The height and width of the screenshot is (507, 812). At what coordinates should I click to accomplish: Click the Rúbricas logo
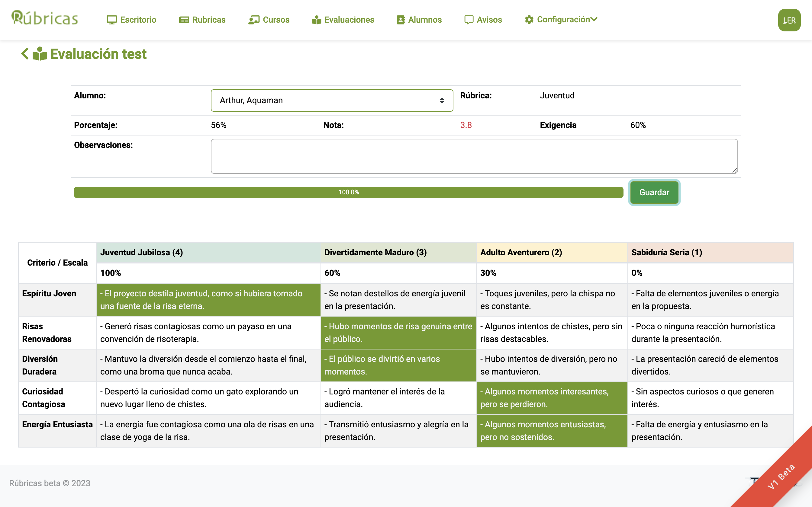[44, 18]
